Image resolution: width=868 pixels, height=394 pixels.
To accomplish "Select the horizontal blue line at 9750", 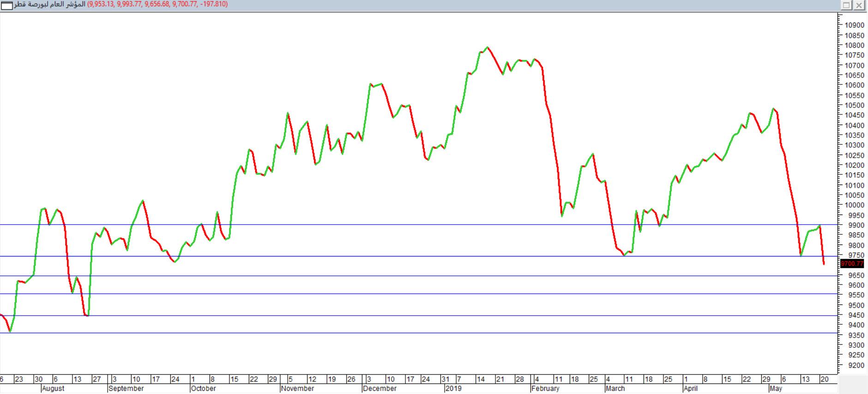I will pyautogui.click(x=418, y=256).
